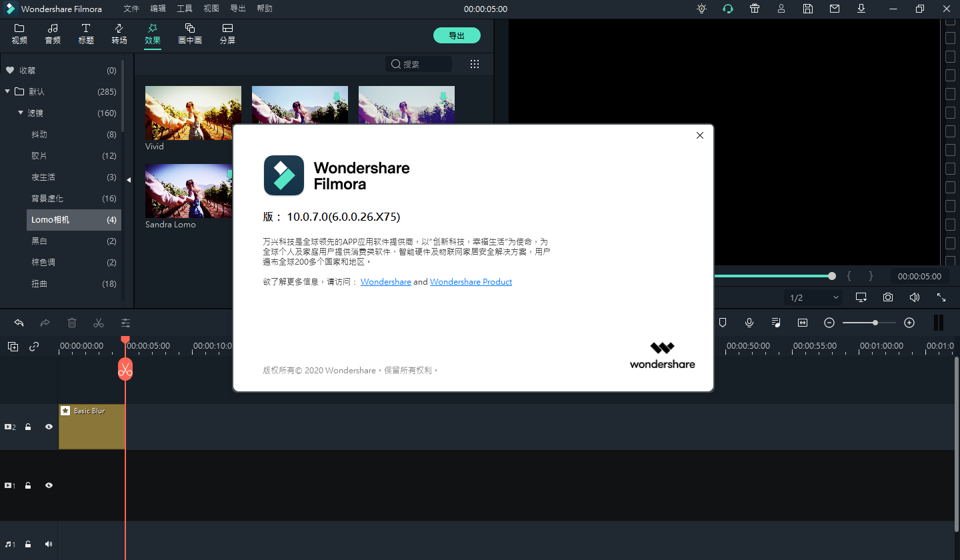Click the add track icon
This screenshot has height=560, width=960.
pyautogui.click(x=13, y=346)
